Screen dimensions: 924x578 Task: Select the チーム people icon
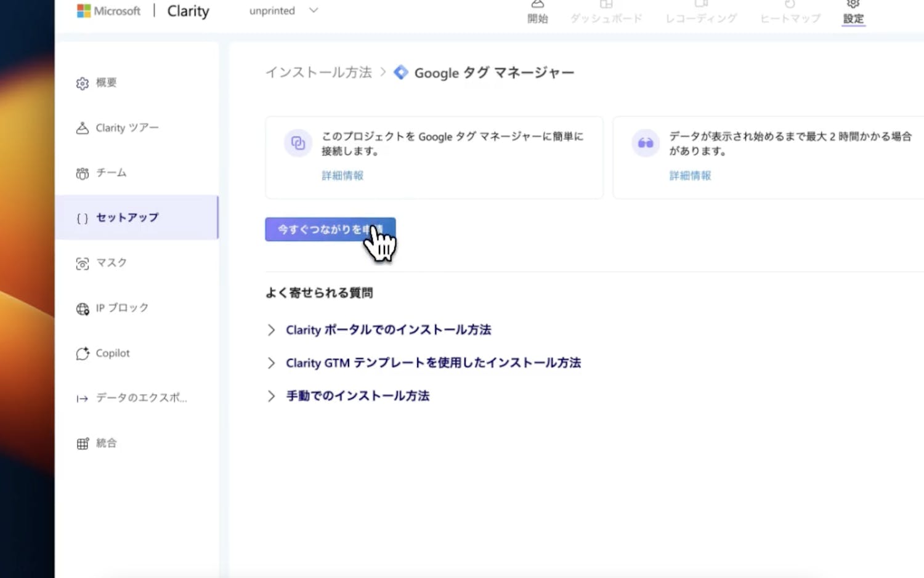click(x=83, y=174)
